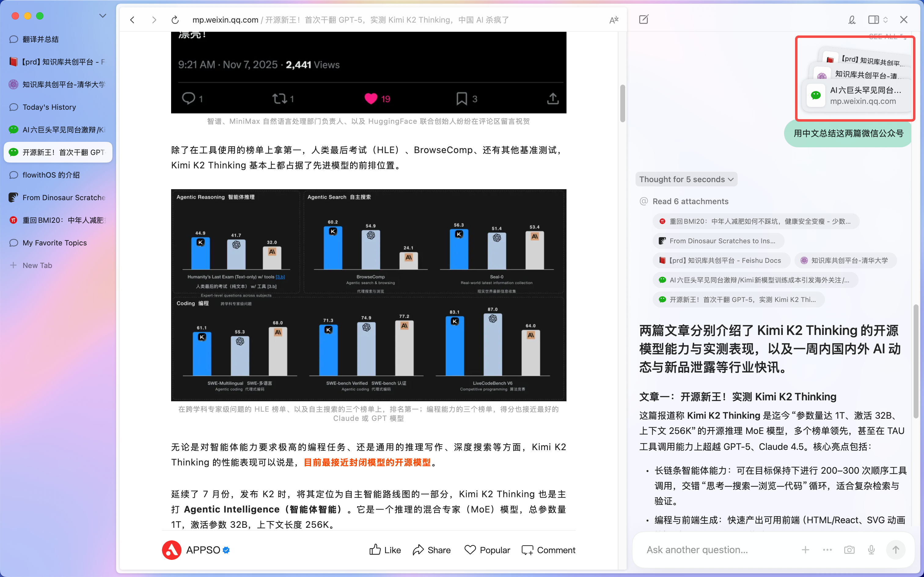Switch to Today's History tab

pyautogui.click(x=58, y=107)
